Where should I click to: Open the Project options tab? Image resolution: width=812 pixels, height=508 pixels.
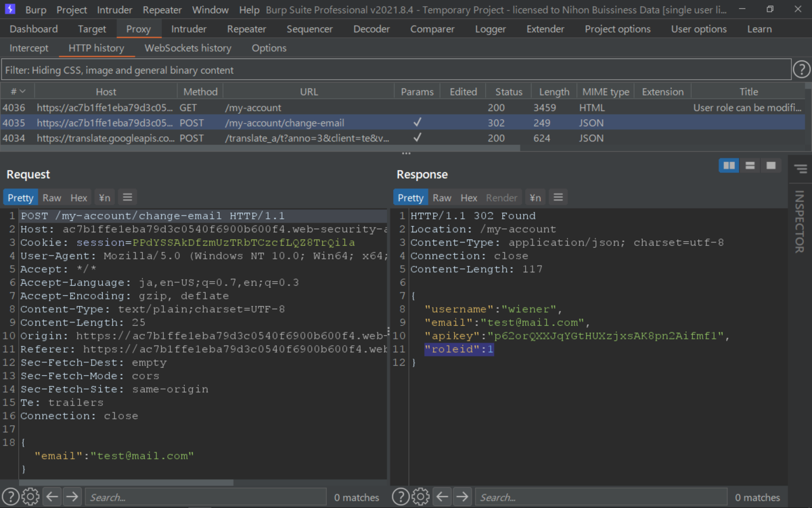click(x=618, y=29)
